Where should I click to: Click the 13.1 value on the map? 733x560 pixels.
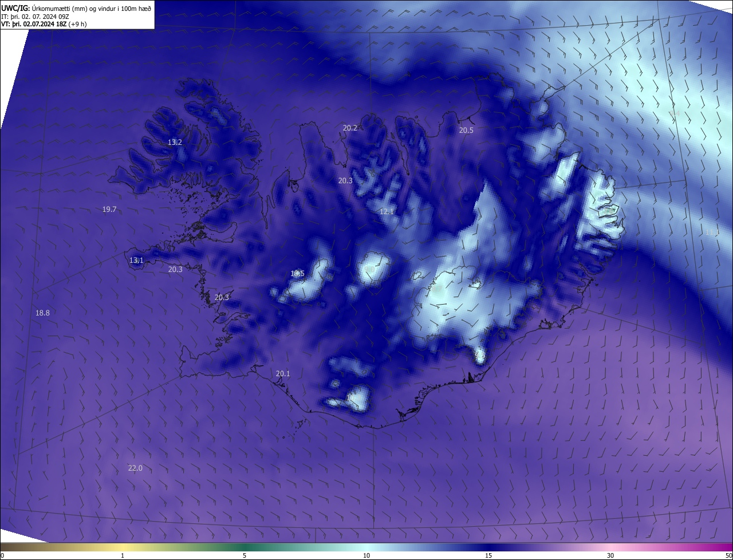coord(136,260)
